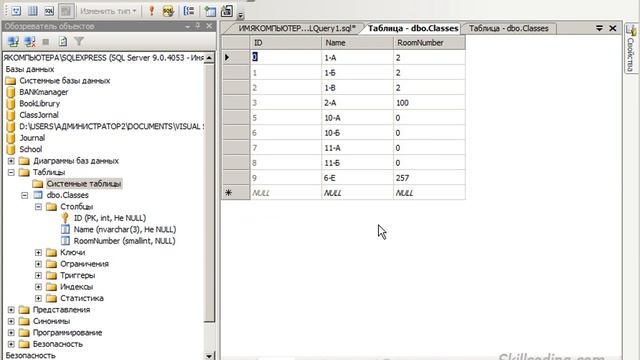The image size is (640, 360).
Task: Click the Add Table icon
Action: 210,11
